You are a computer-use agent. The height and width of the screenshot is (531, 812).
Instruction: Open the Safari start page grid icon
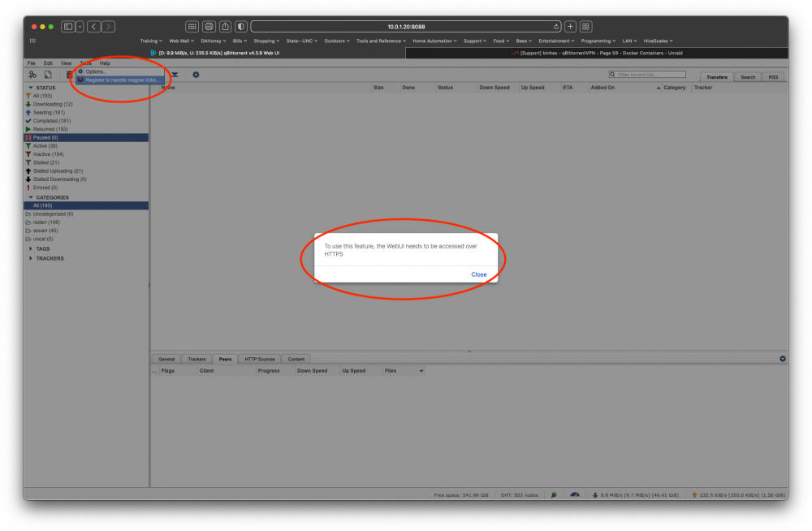coord(192,27)
